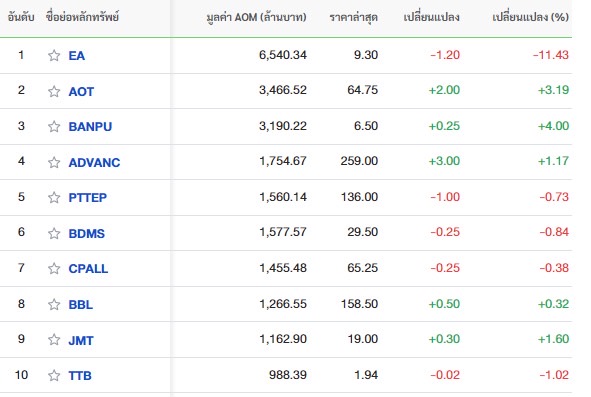Open the CPALL symbol link
591x397 pixels.
pyautogui.click(x=88, y=269)
